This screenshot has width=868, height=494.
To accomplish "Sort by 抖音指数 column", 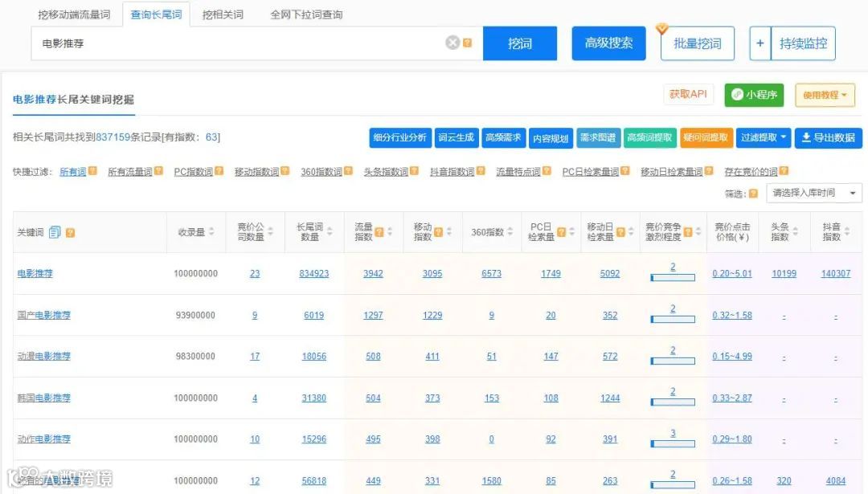I will click(x=848, y=232).
